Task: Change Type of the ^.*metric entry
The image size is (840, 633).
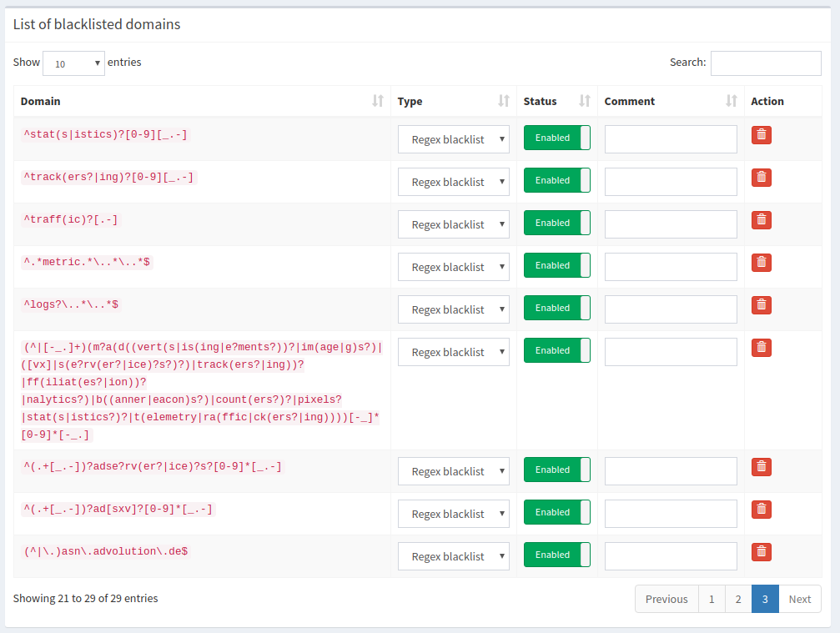Action: pos(454,267)
